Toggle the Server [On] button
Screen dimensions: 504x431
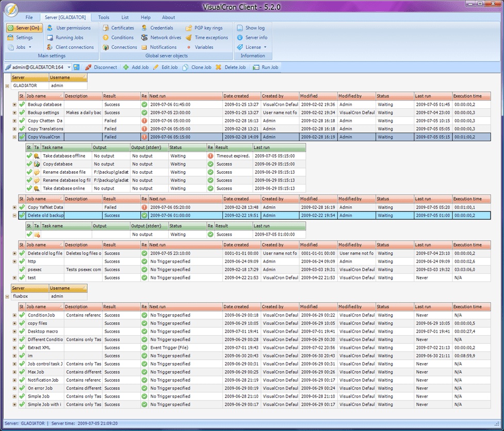[24, 28]
